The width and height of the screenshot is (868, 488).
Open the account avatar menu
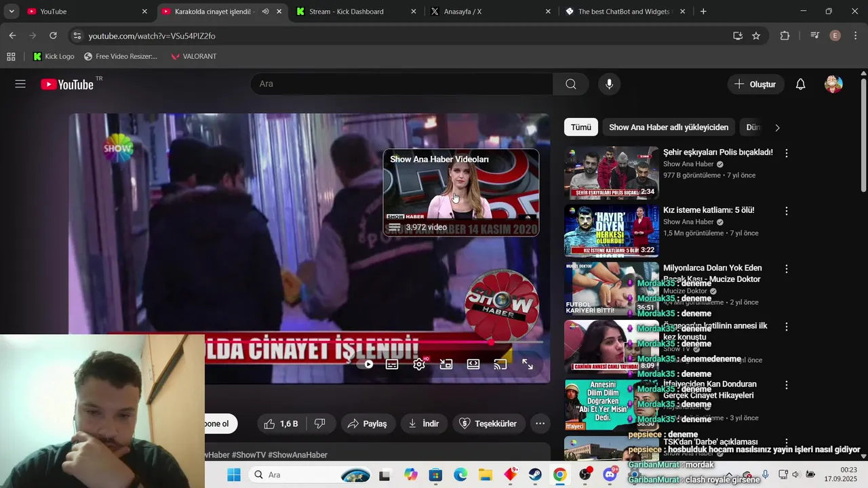coord(833,84)
